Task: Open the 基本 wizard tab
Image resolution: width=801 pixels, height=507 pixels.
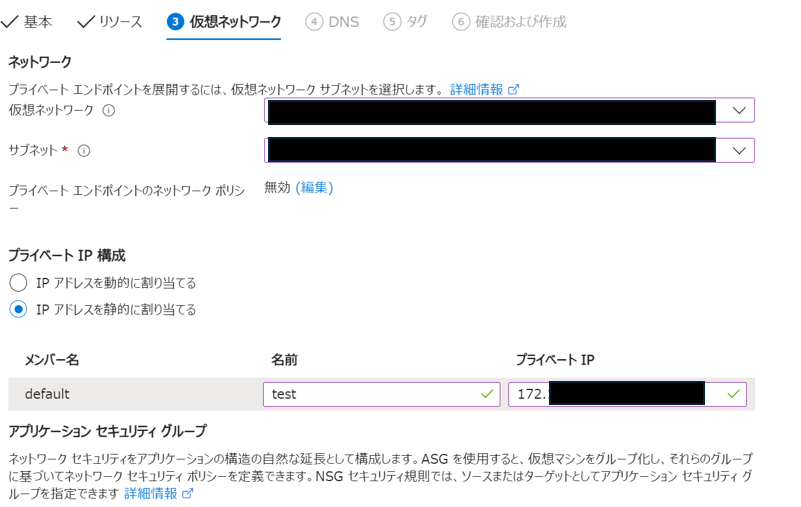Action: coord(27,21)
